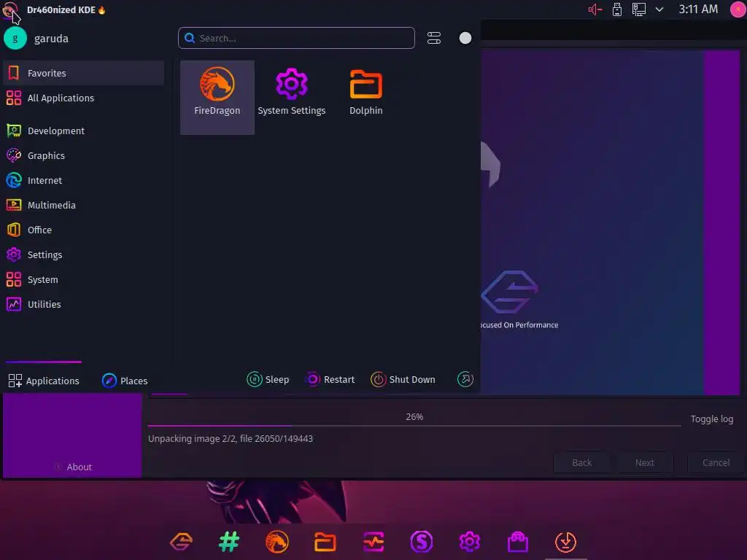
Task: Open the Office category
Action: (84, 230)
